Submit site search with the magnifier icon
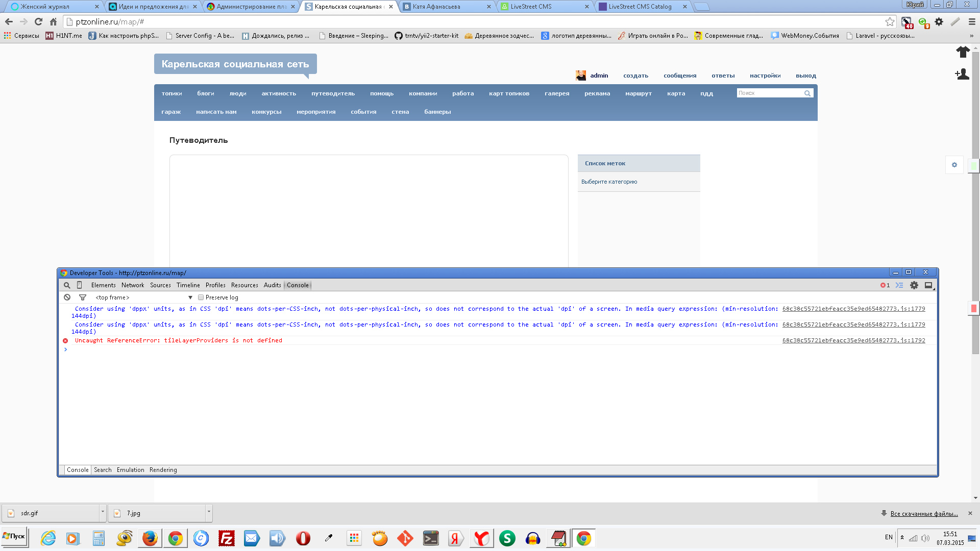Screen dimensions: 980x551 807,93
